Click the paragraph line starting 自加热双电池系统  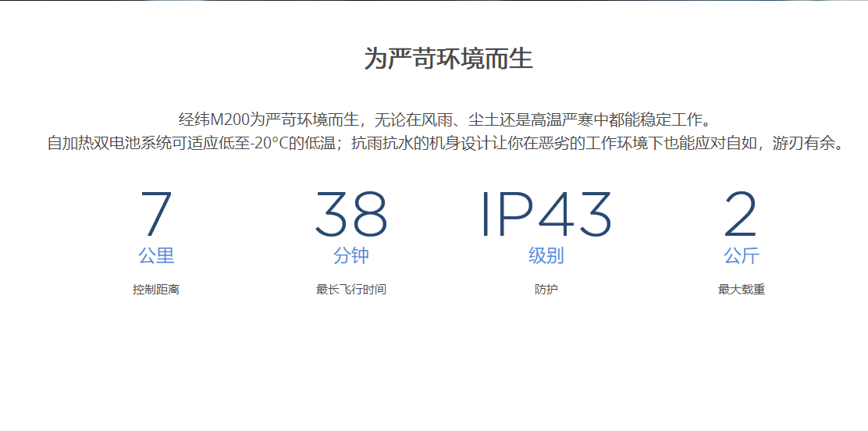(x=446, y=144)
